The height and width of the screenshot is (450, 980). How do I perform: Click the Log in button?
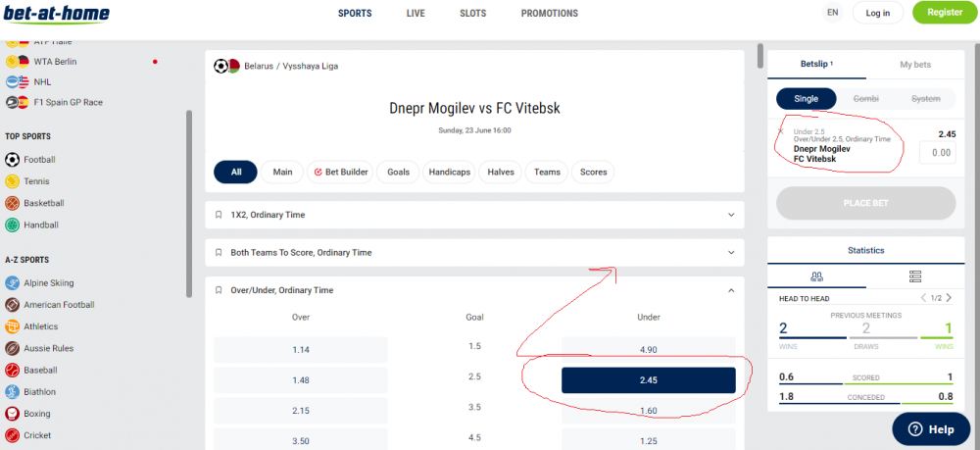[878, 13]
